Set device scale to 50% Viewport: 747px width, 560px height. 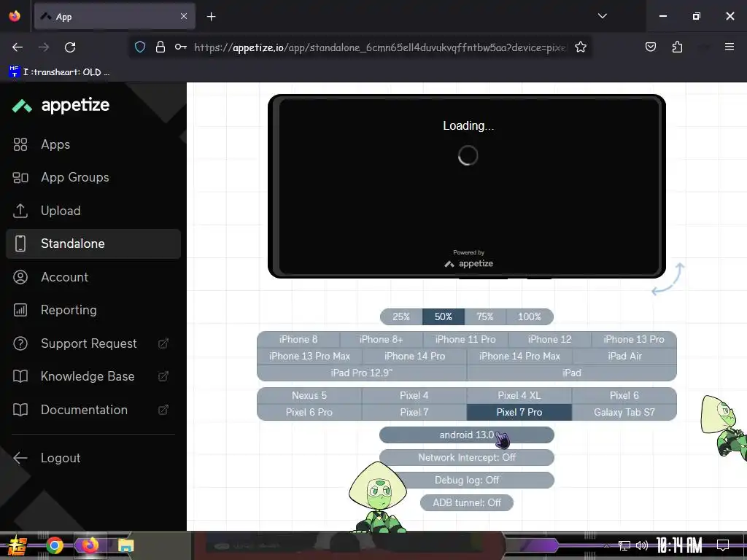(x=443, y=316)
